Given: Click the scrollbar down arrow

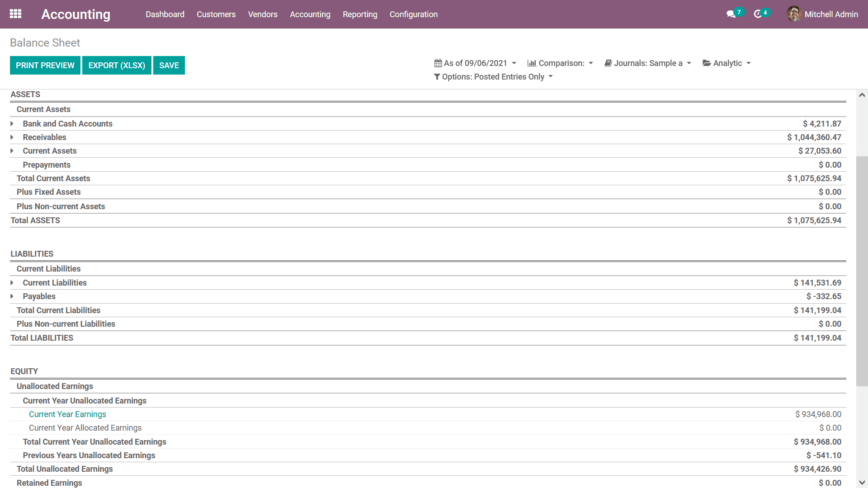Looking at the screenshot, I should pos(862,483).
